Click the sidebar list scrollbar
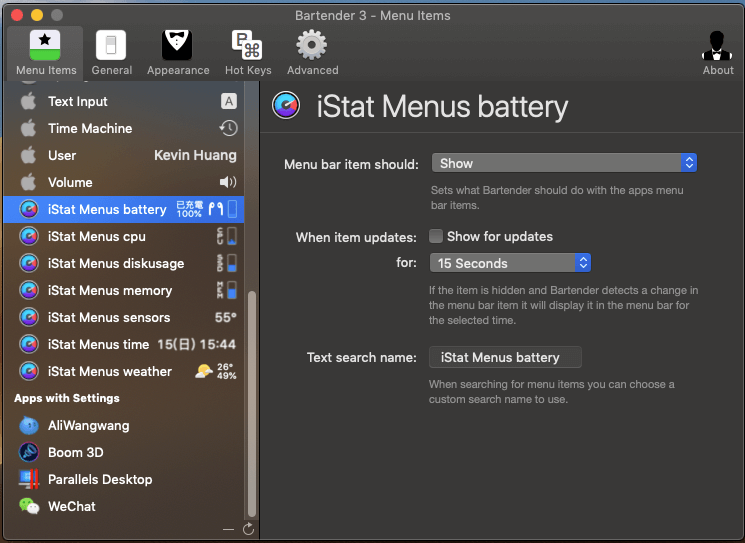Screen dimensions: 745x543 click(x=251, y=404)
